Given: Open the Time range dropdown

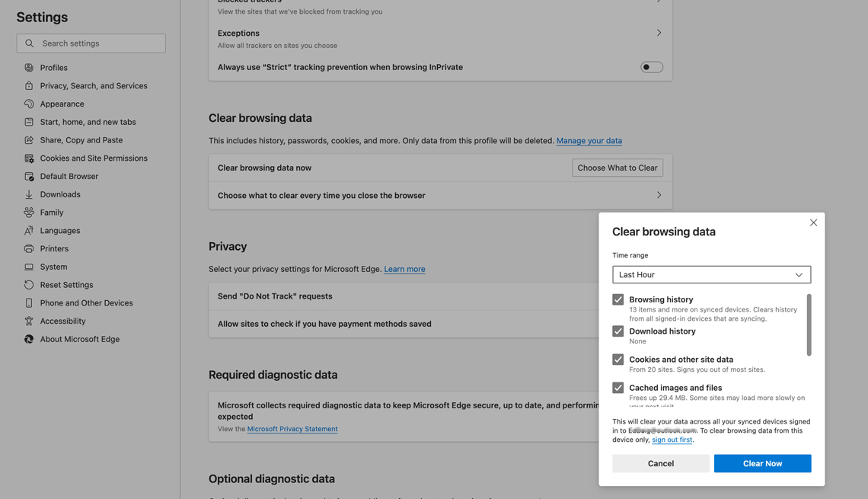Looking at the screenshot, I should pyautogui.click(x=711, y=274).
